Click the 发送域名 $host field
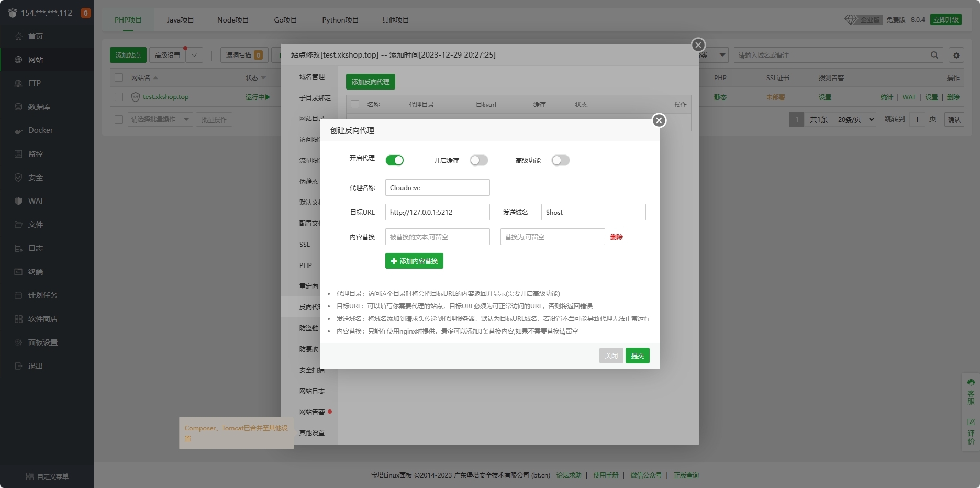Screen dimensions: 980x488 pos(594,212)
